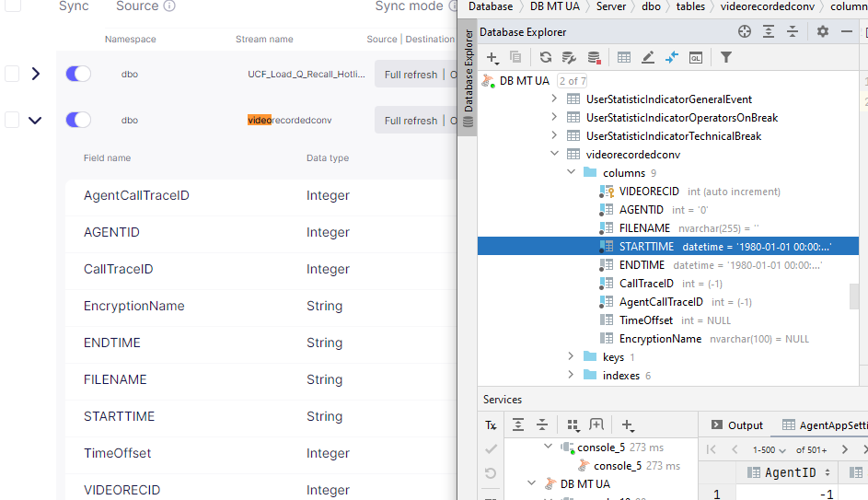Expand UserStatisticIndicatorGeneralEvent table node

554,99
